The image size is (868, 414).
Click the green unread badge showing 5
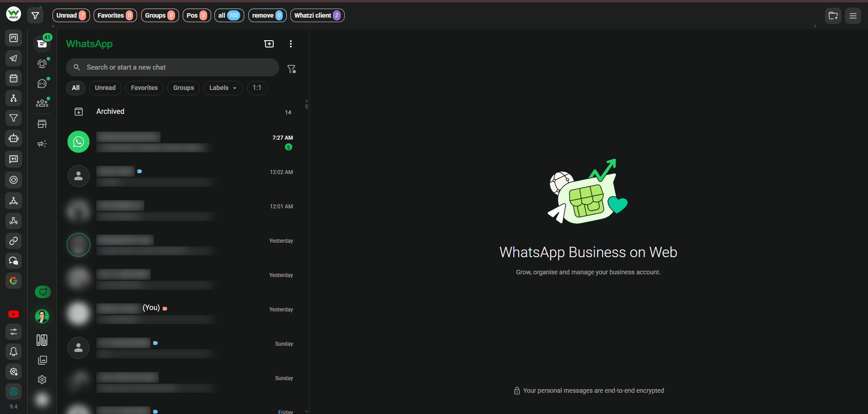click(289, 147)
